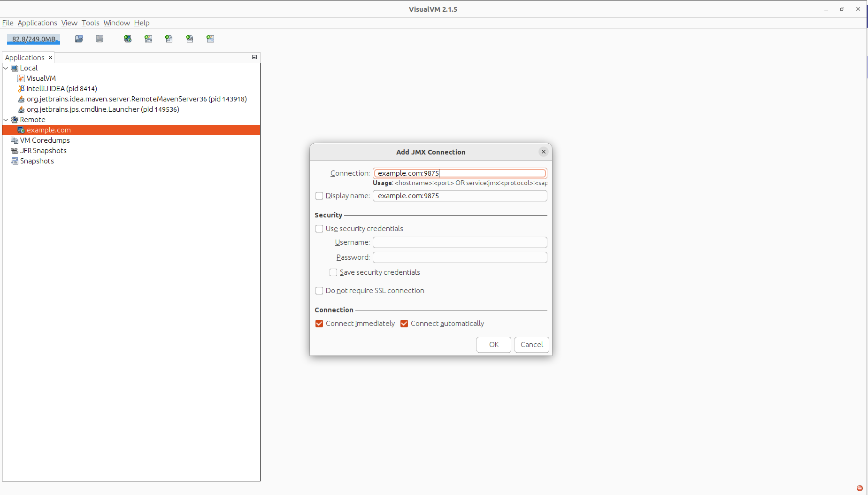Select the VisualVM tree entry

coord(41,78)
